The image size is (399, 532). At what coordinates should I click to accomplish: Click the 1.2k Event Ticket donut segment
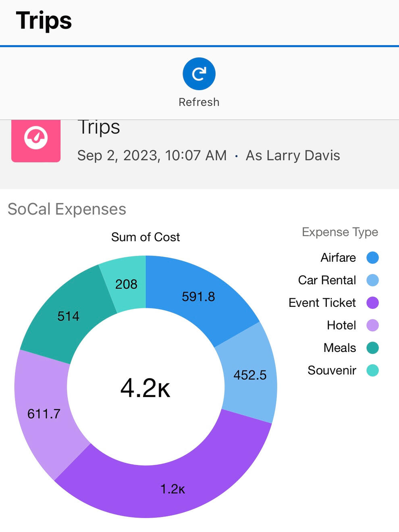point(172,489)
